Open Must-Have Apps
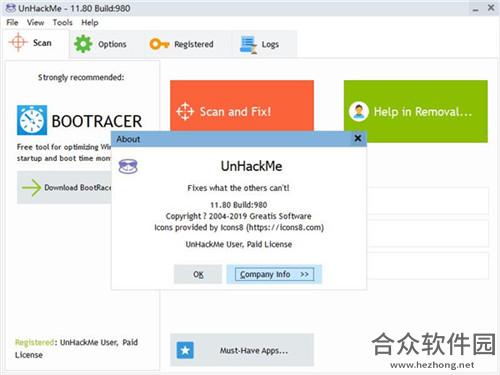Image resolution: width=500 pixels, height=375 pixels. (242, 350)
